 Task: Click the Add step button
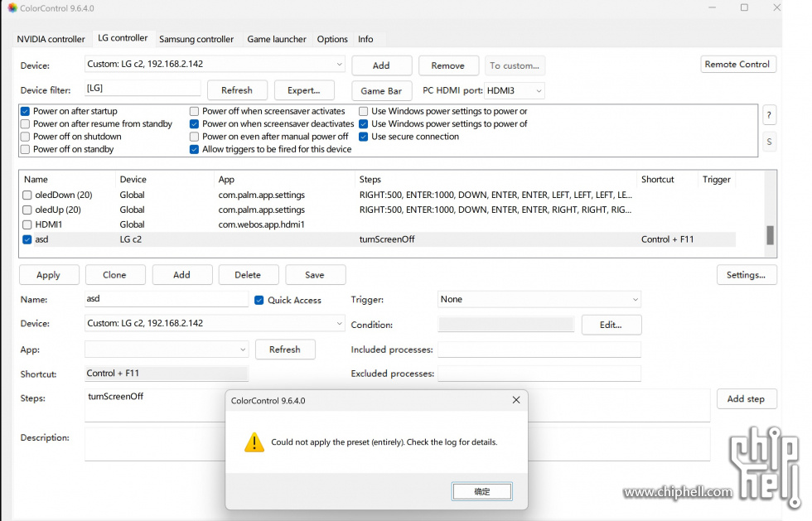[747, 398]
